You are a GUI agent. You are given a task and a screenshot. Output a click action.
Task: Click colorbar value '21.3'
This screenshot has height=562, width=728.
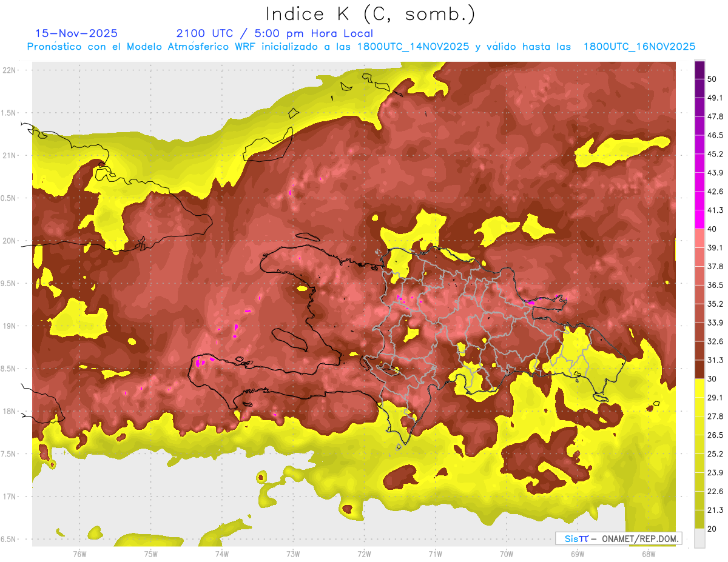tap(715, 510)
